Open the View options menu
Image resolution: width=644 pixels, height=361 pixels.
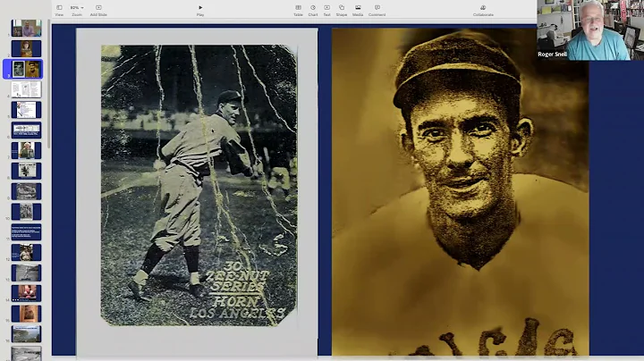(x=59, y=10)
